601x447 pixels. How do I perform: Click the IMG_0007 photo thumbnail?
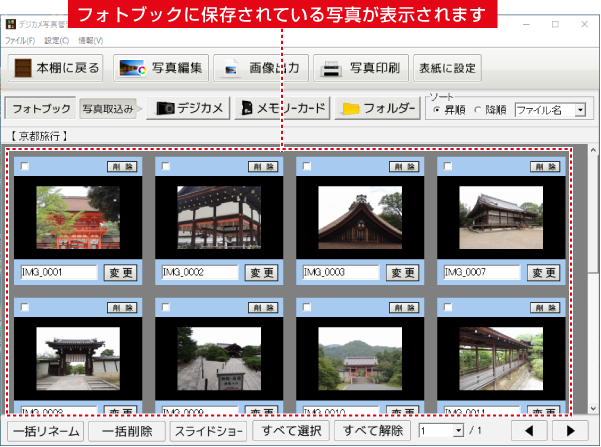click(x=494, y=211)
